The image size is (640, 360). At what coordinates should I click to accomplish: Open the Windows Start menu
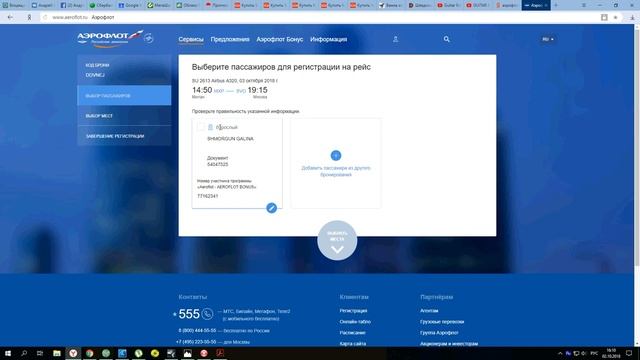pyautogui.click(x=8, y=353)
